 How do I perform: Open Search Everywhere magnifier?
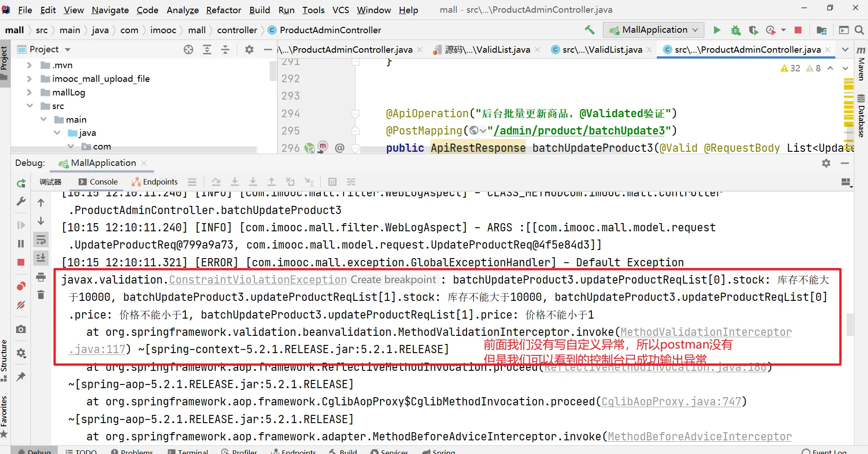pyautogui.click(x=859, y=30)
